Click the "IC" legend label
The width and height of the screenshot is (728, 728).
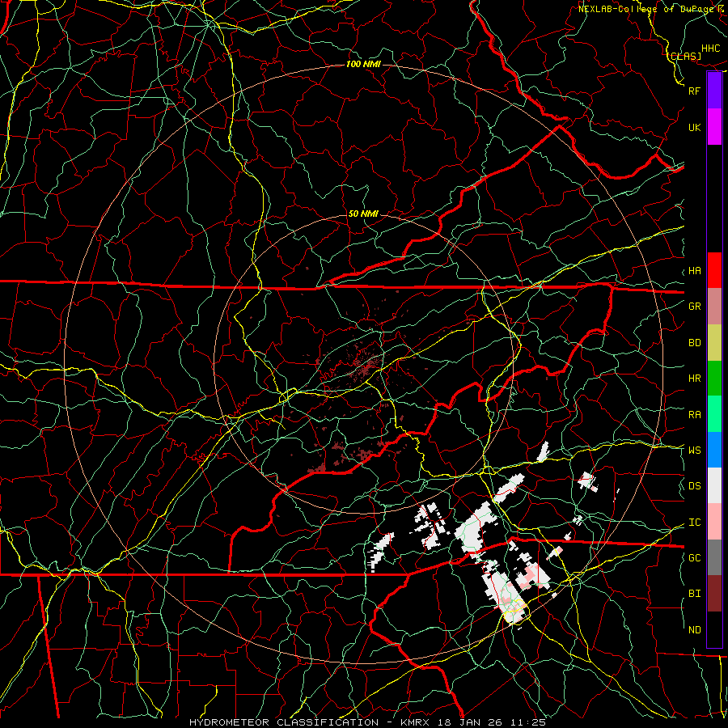pos(695,523)
